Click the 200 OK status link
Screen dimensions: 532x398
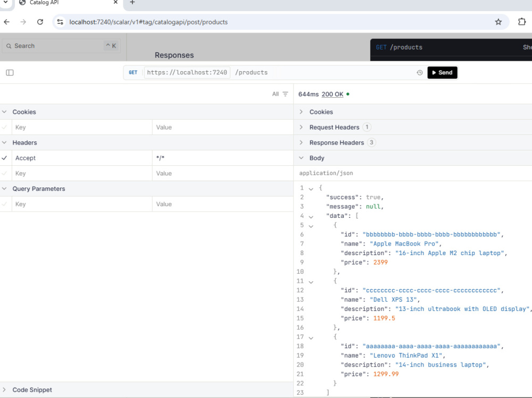point(332,94)
